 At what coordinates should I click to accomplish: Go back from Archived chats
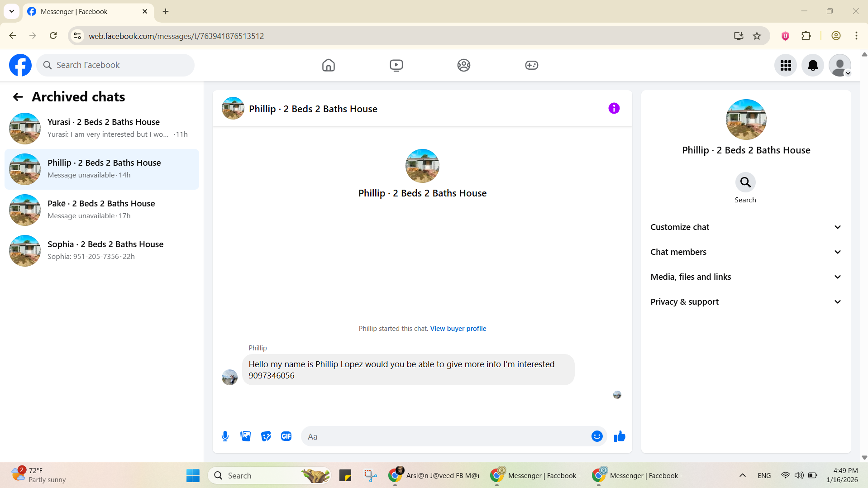point(18,97)
